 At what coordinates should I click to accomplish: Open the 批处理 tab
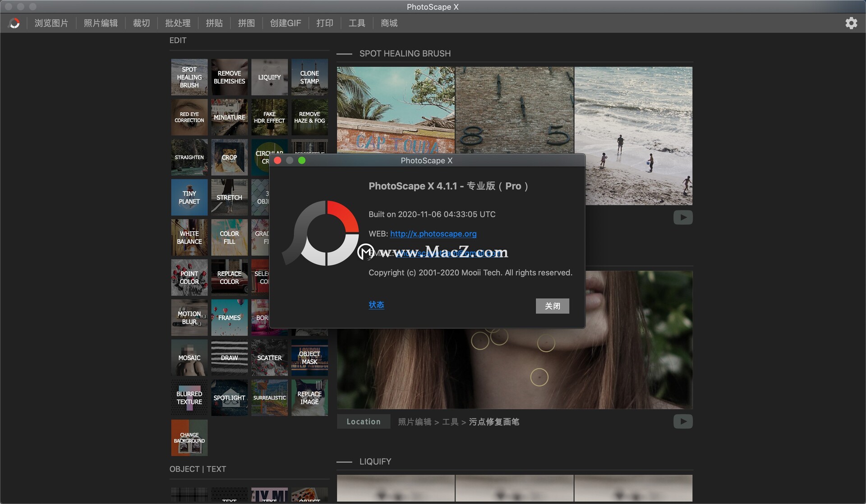[x=178, y=23]
